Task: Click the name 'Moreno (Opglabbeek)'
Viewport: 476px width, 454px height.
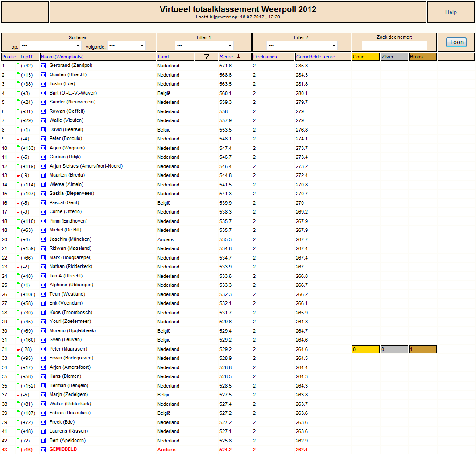Action: [x=73, y=331]
